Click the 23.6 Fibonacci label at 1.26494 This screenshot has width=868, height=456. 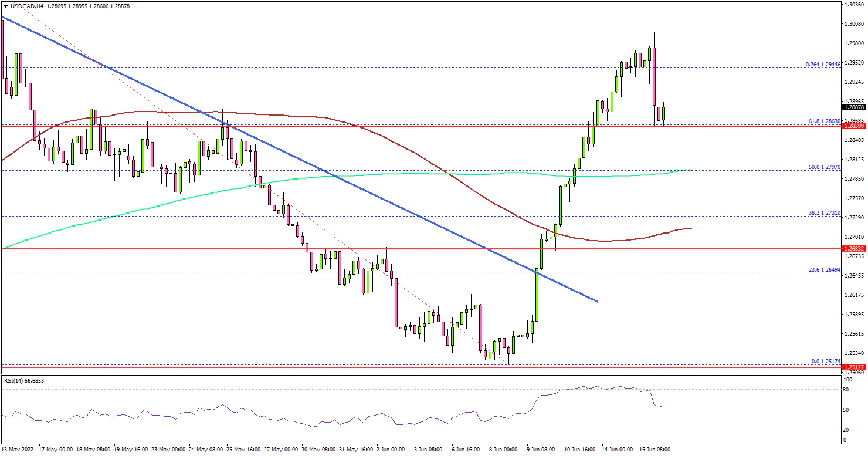[825, 270]
